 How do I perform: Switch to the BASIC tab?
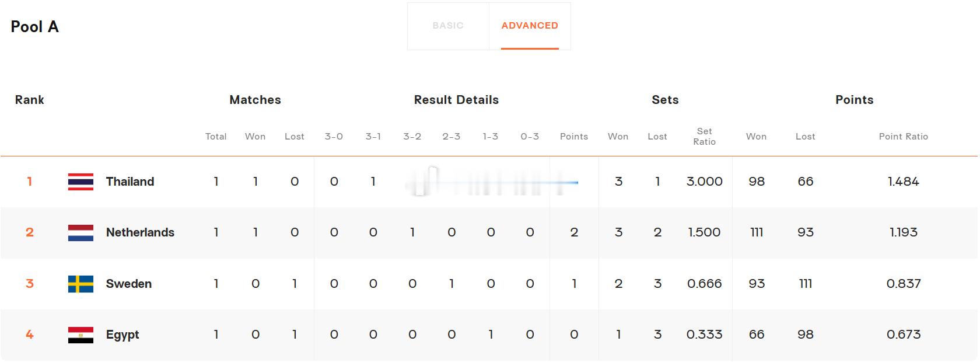448,26
